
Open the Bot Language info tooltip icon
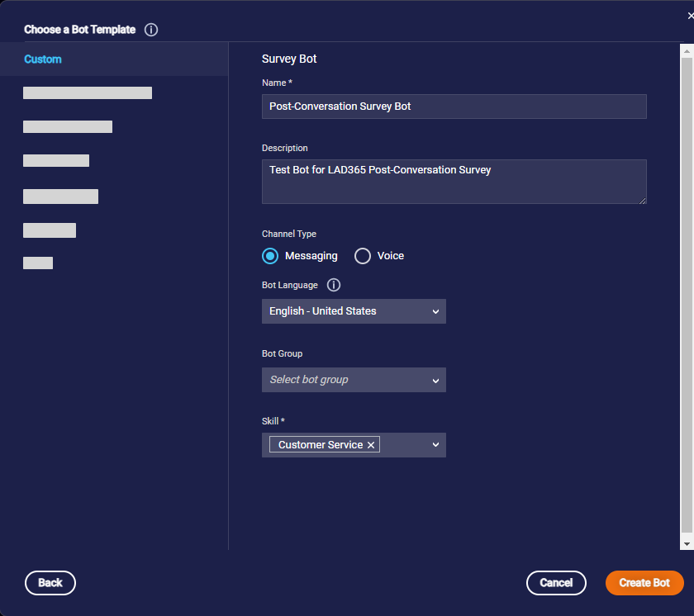[x=333, y=285]
